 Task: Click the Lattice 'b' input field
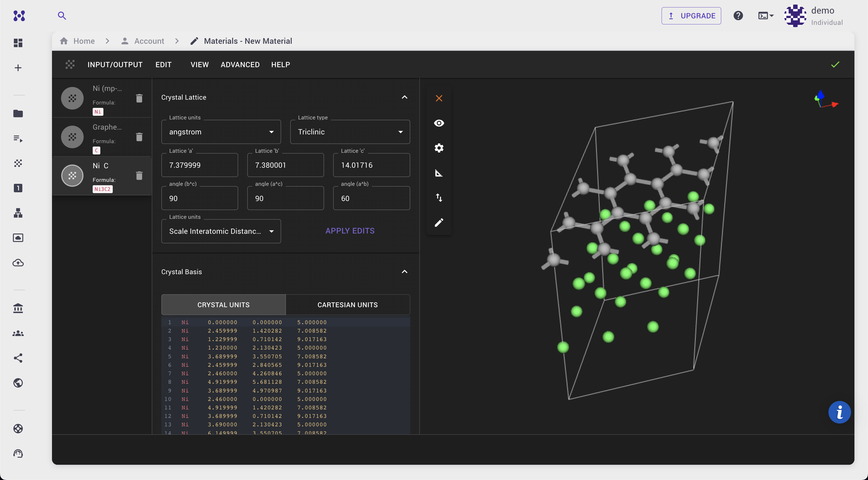(x=285, y=165)
